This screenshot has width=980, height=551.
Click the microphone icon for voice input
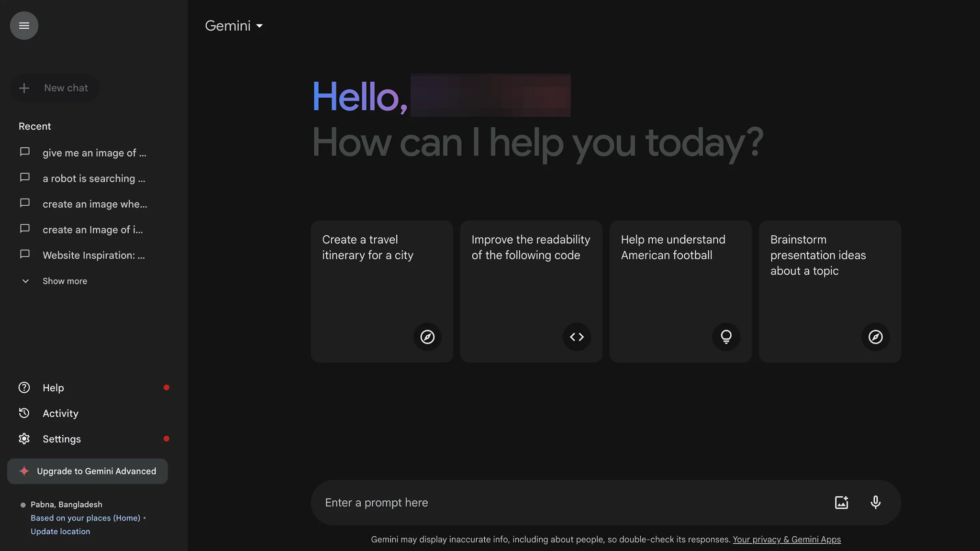(x=875, y=502)
